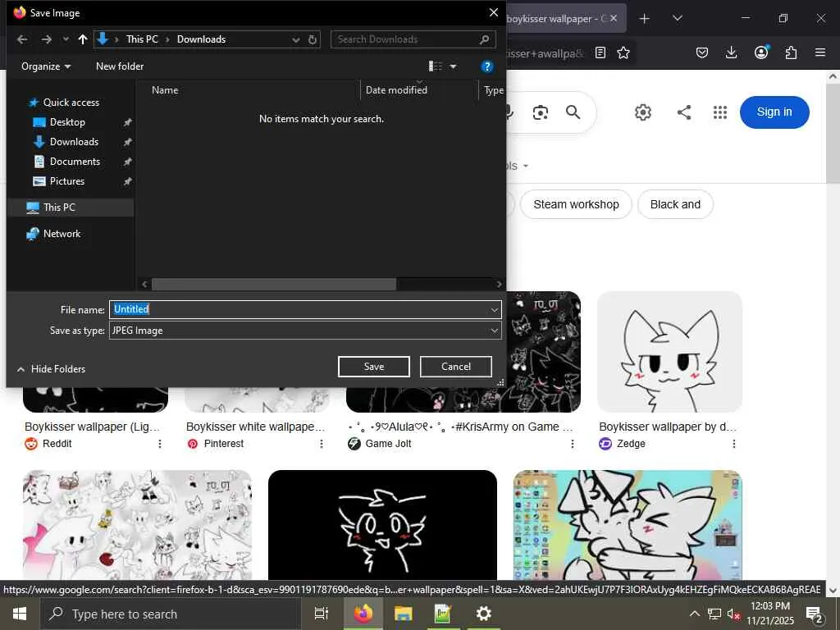Image resolution: width=840 pixels, height=630 pixels.
Task: Select Network in navigation pane
Action: coord(54,234)
